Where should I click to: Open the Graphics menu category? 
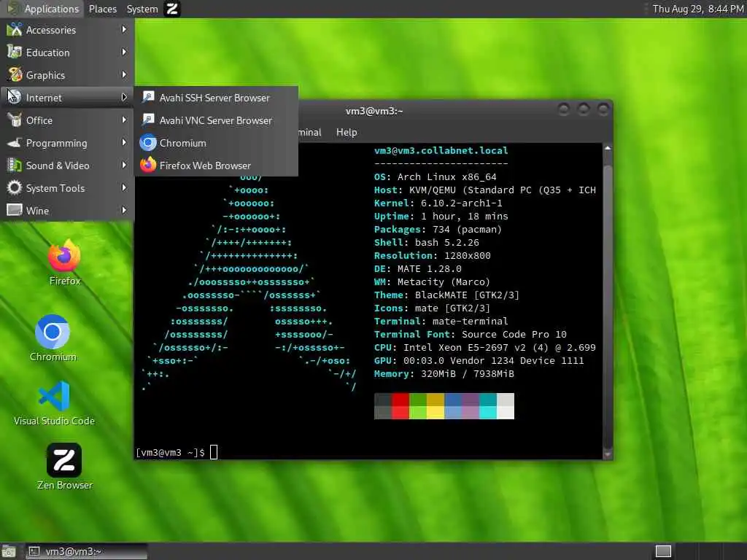67,75
